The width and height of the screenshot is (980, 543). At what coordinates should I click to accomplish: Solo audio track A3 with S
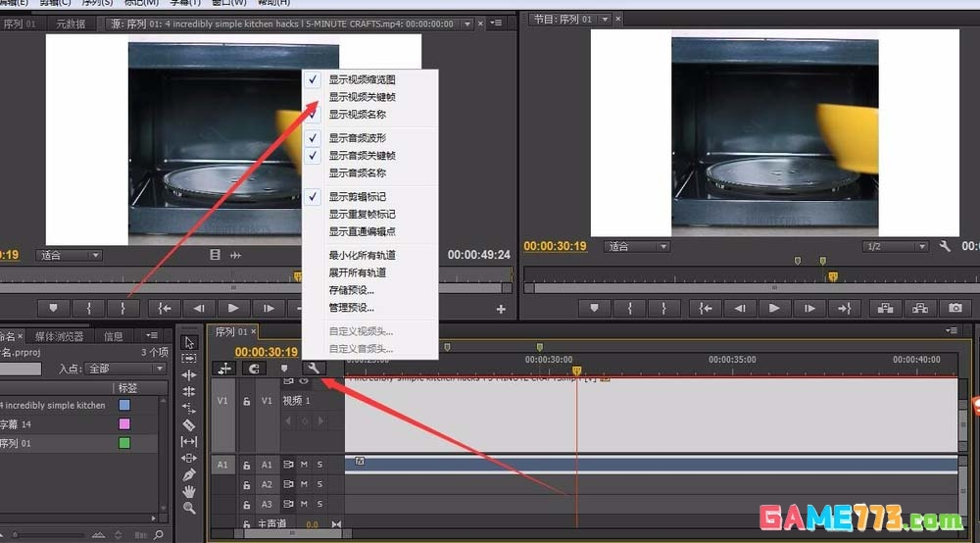pyautogui.click(x=319, y=504)
